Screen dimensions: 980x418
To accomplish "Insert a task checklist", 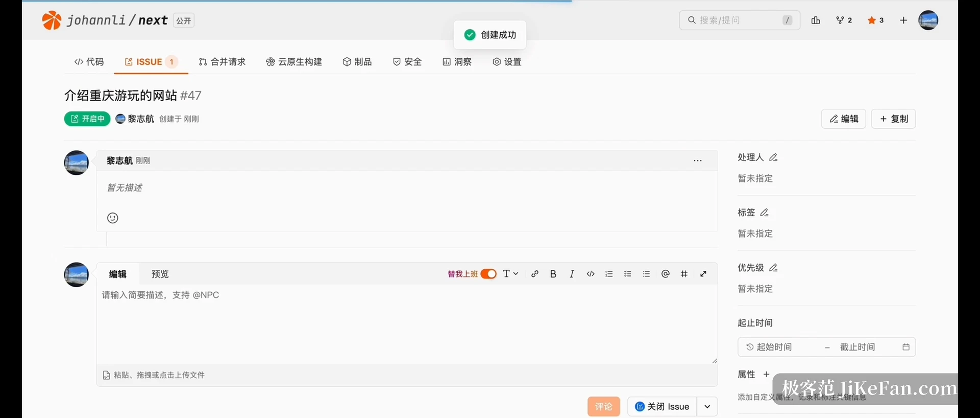I will pyautogui.click(x=628, y=274).
